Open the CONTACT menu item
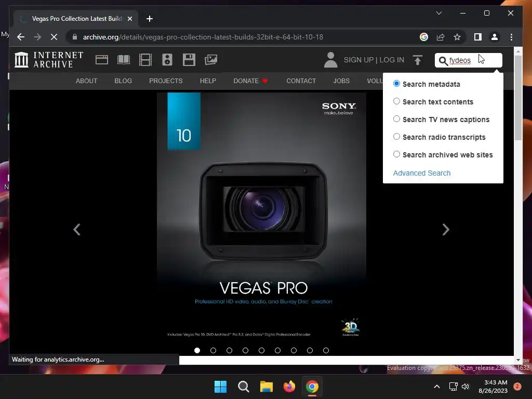 [301, 81]
